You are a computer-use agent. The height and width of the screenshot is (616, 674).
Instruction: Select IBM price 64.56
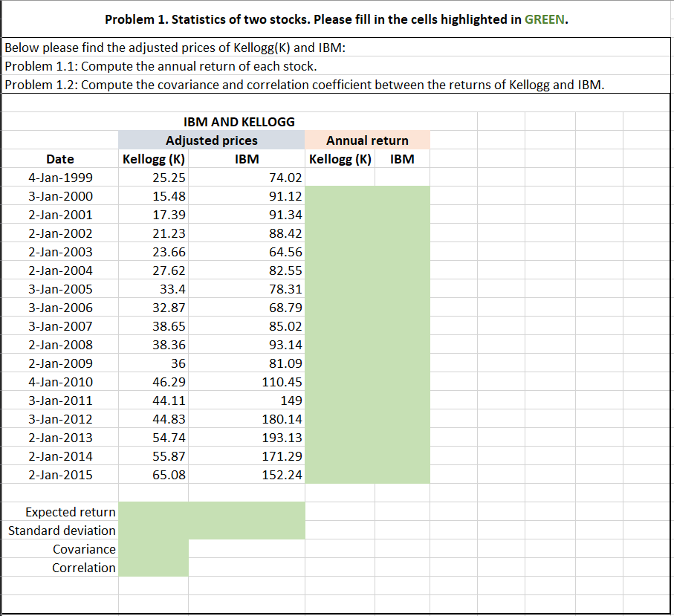247,251
